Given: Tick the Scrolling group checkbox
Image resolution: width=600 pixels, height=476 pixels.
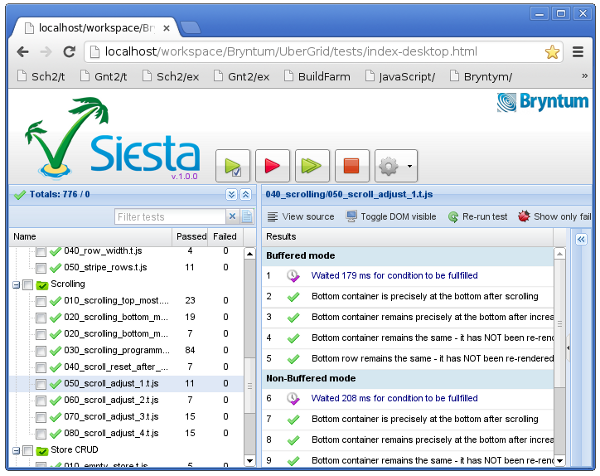Looking at the screenshot, I should [x=28, y=285].
